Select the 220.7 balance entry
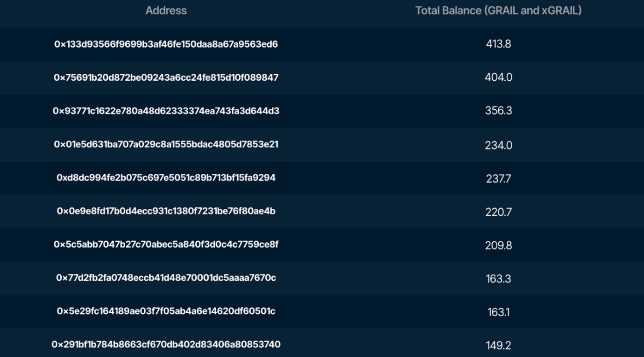 [x=498, y=212]
